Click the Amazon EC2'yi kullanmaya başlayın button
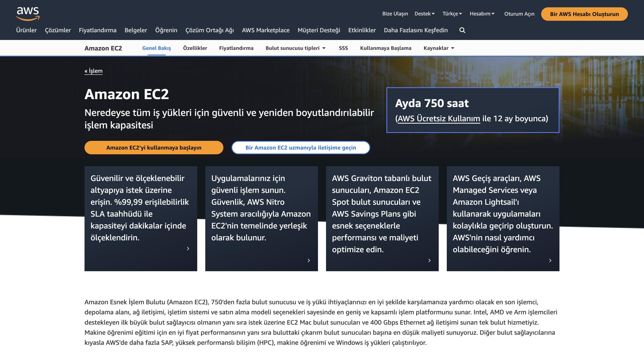644x362 pixels. click(x=154, y=147)
